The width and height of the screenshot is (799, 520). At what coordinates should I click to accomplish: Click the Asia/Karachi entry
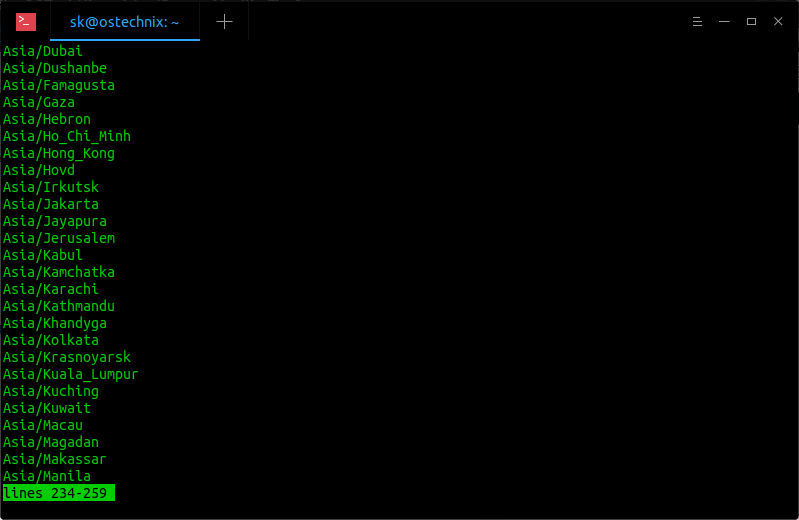(x=50, y=289)
